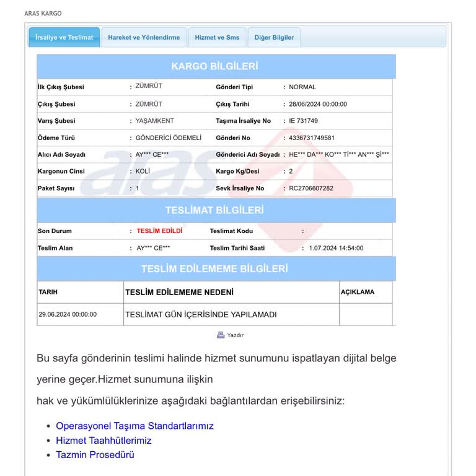Click the ARAS KARGO heading text
The width and height of the screenshot is (476, 476).
(x=43, y=14)
